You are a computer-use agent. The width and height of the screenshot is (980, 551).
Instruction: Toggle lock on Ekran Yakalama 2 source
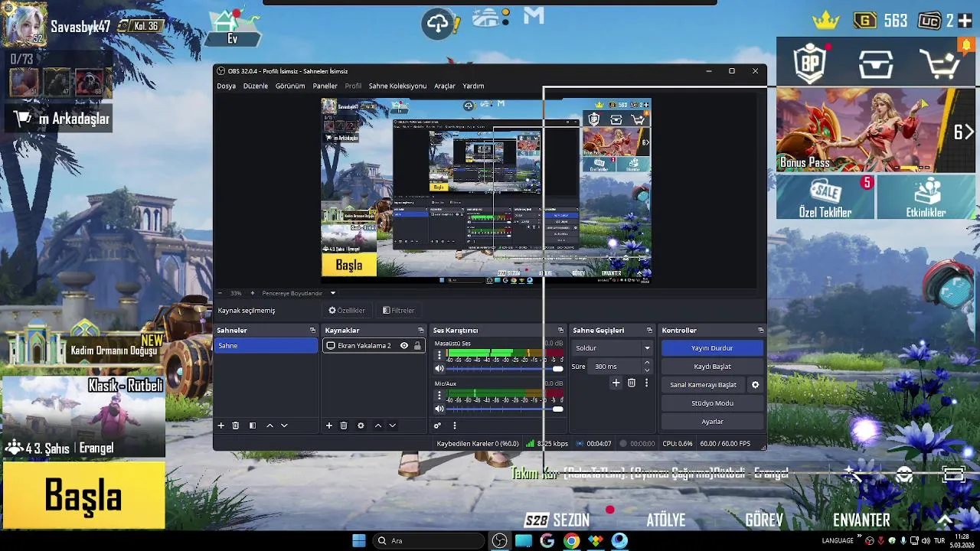[x=417, y=346]
